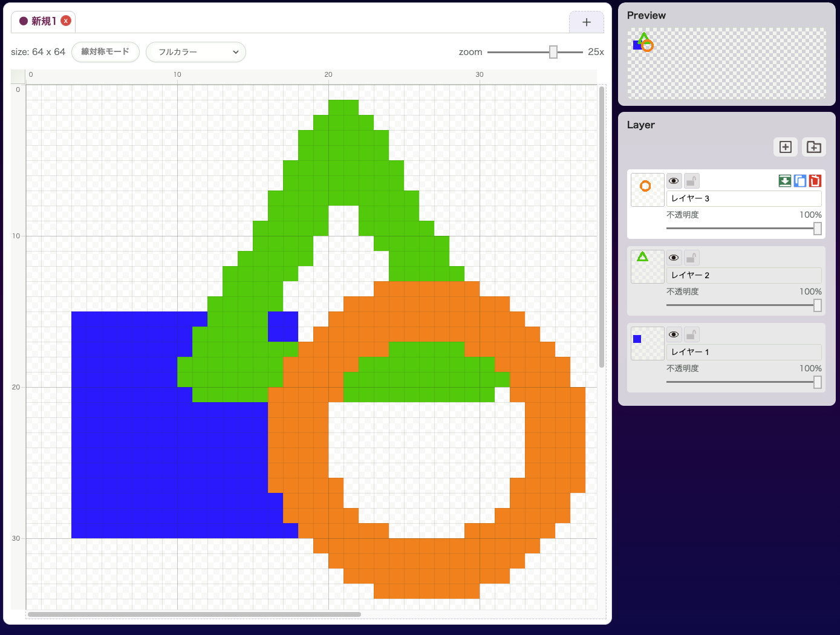The width and height of the screenshot is (840, 635).
Task: Toggle 線対称モード symmetry mode
Action: 105,52
